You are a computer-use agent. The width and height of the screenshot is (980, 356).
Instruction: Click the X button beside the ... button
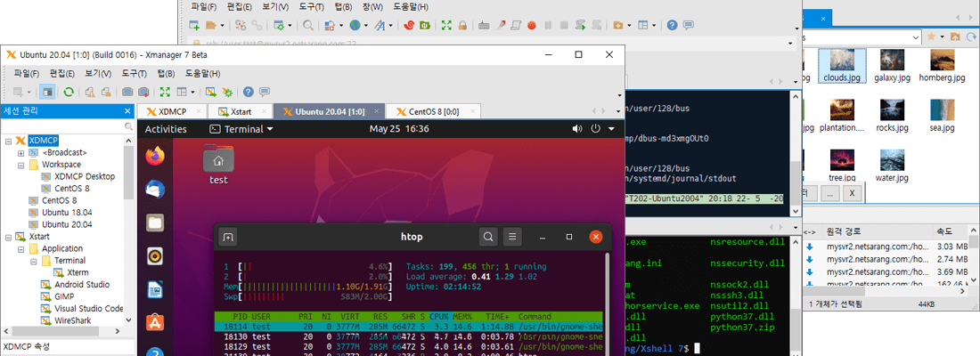[x=853, y=194]
